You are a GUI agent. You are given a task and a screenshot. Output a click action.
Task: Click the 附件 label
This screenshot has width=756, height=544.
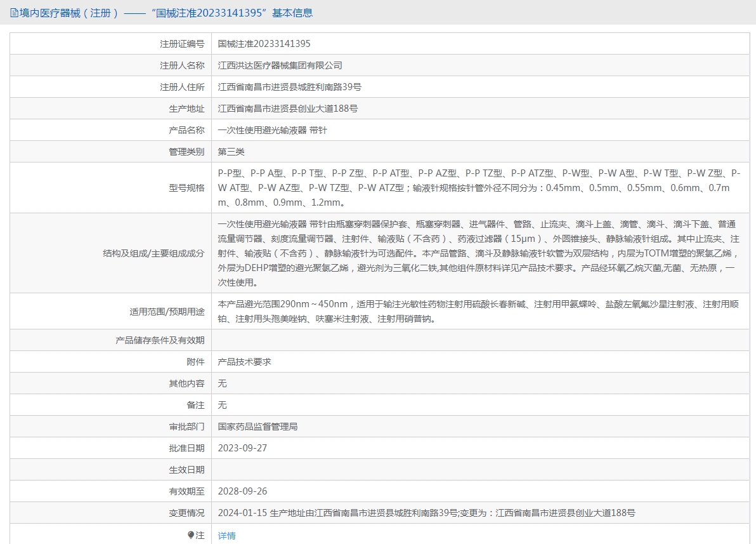pos(195,362)
